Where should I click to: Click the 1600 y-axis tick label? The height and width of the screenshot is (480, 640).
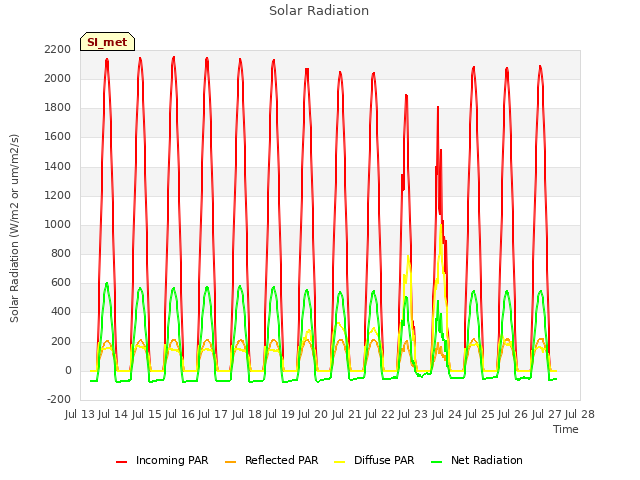click(58, 137)
